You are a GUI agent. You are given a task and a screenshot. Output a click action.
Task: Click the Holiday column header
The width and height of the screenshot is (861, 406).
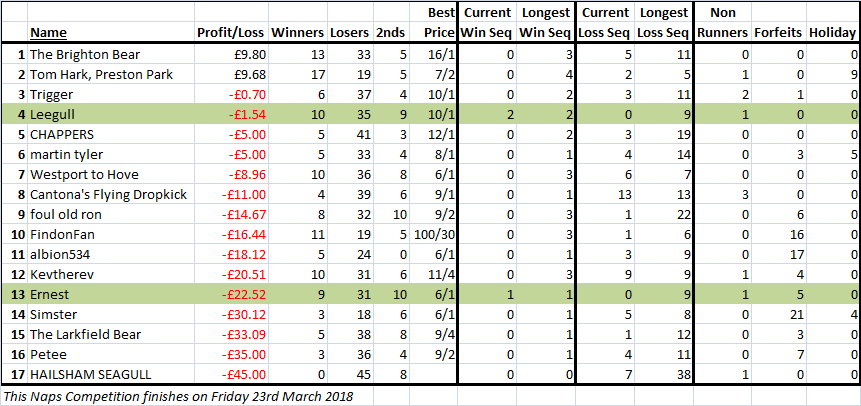[832, 33]
